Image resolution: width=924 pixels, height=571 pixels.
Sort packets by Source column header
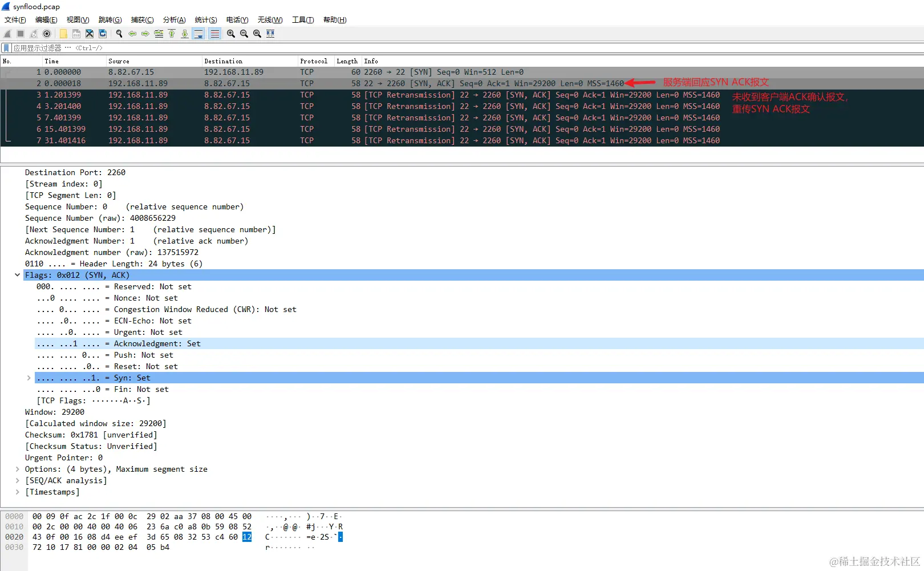(x=154, y=61)
